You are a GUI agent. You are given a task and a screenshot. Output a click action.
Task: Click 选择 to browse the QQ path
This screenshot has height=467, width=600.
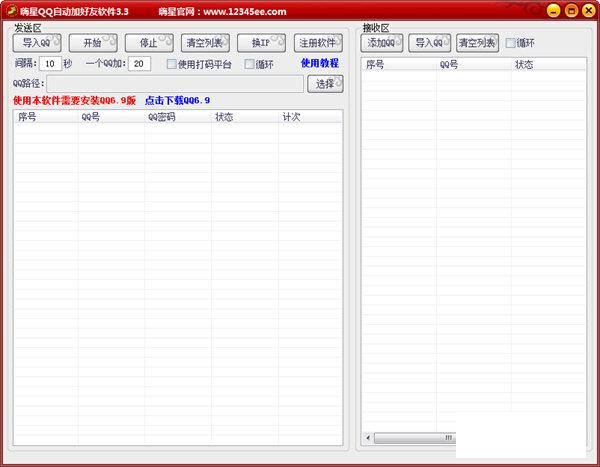coord(325,84)
